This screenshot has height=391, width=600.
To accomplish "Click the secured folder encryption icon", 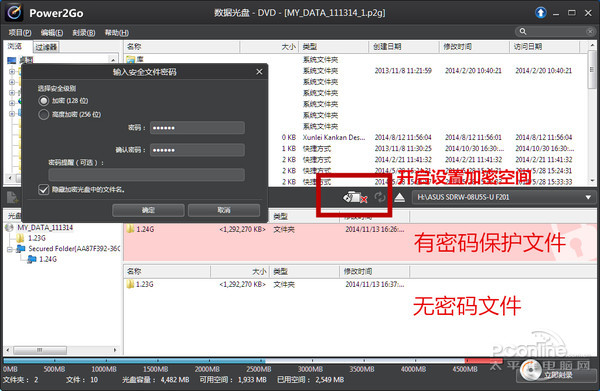I will coord(355,197).
